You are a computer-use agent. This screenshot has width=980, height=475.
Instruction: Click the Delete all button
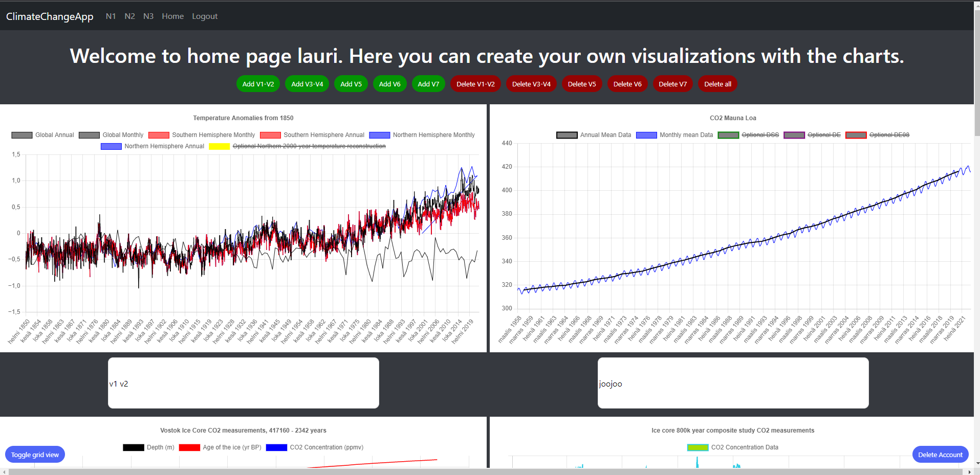(717, 84)
